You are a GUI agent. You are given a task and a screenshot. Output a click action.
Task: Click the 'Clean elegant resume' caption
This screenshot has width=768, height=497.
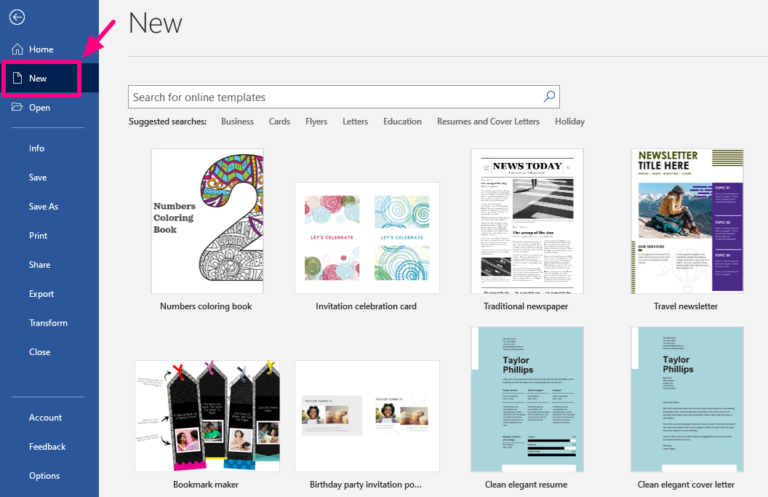526,484
